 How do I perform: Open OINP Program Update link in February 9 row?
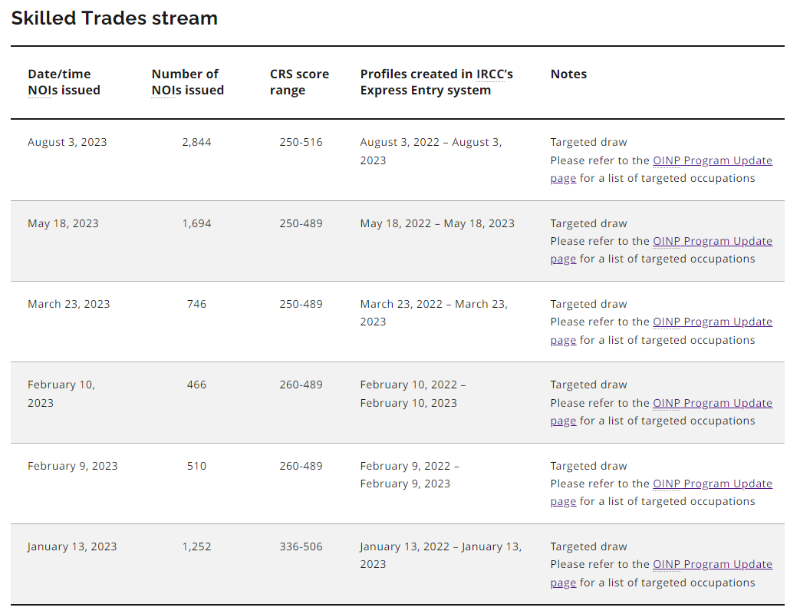tap(712, 483)
